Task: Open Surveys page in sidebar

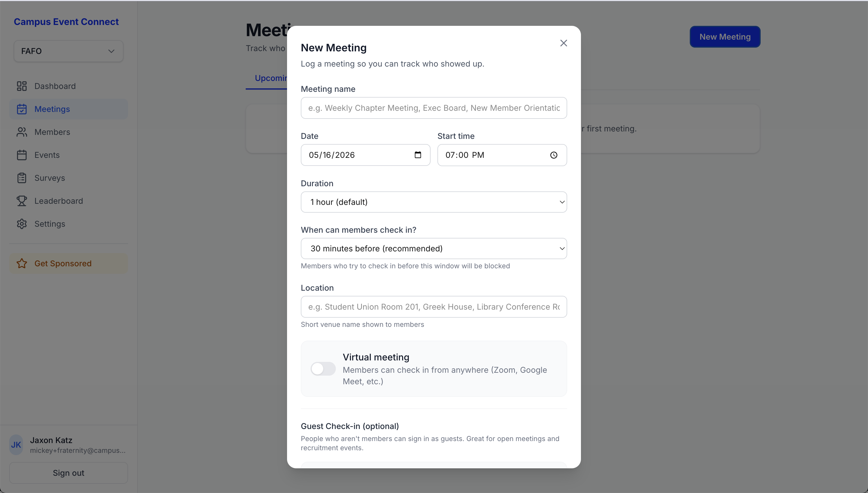Action: click(68, 178)
